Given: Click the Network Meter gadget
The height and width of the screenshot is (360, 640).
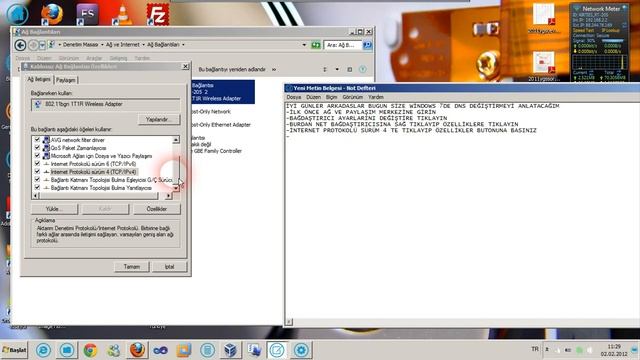Looking at the screenshot, I should coord(599,42).
